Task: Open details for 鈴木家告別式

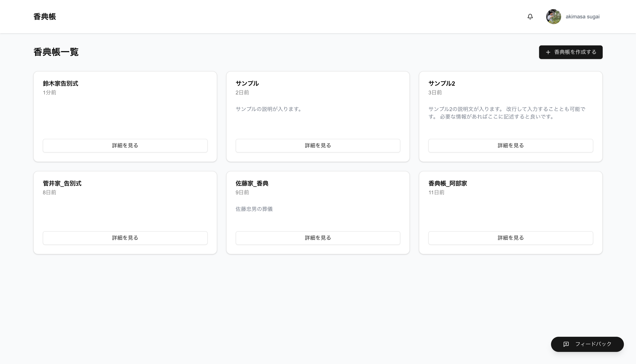Action: click(125, 145)
